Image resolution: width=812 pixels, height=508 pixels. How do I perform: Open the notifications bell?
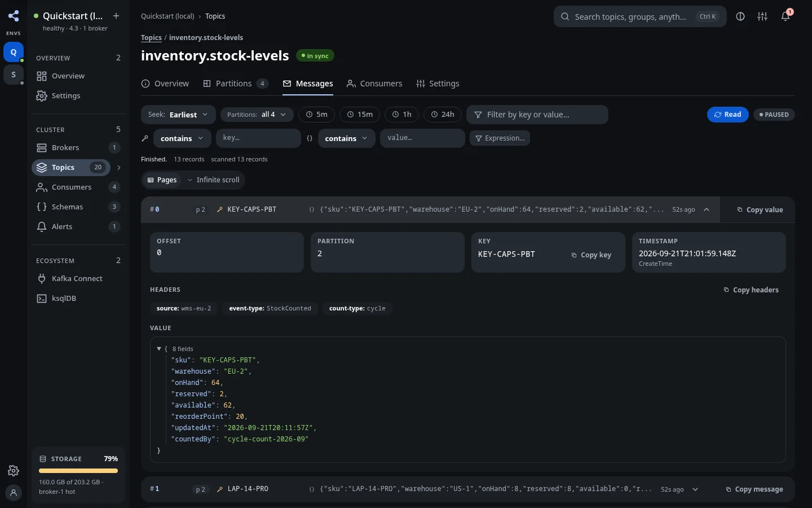tap(785, 16)
